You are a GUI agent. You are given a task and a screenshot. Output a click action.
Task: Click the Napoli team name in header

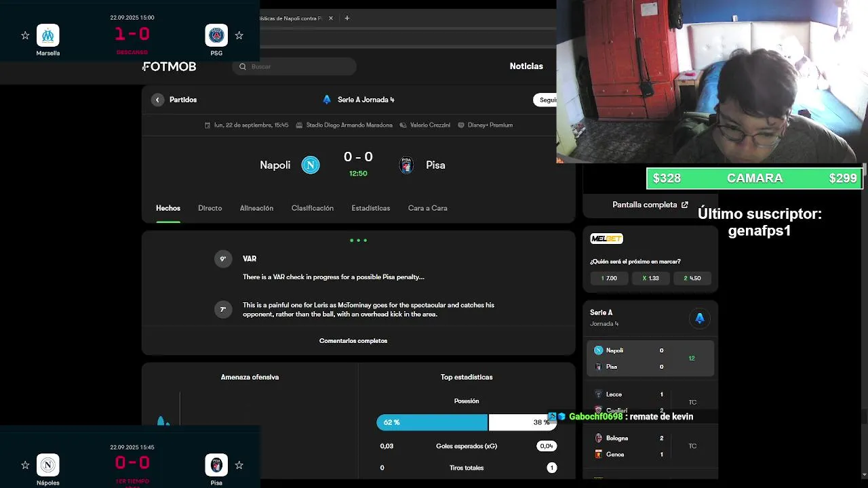coord(275,165)
